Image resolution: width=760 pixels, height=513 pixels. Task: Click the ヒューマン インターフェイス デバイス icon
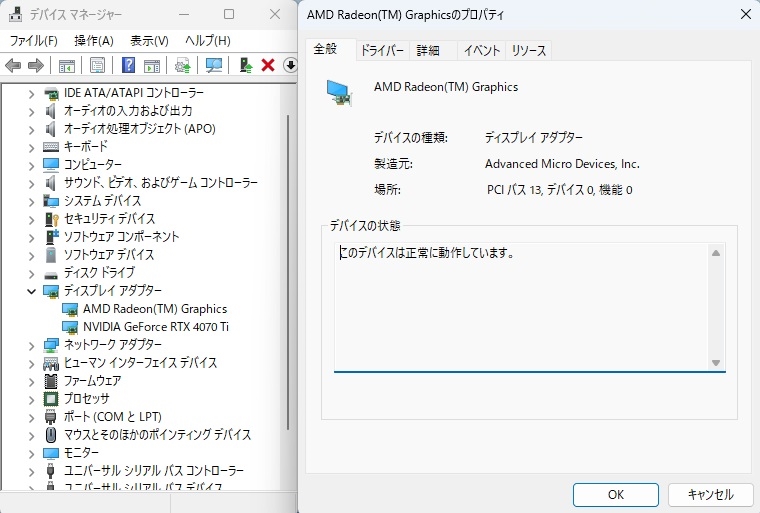coord(51,363)
